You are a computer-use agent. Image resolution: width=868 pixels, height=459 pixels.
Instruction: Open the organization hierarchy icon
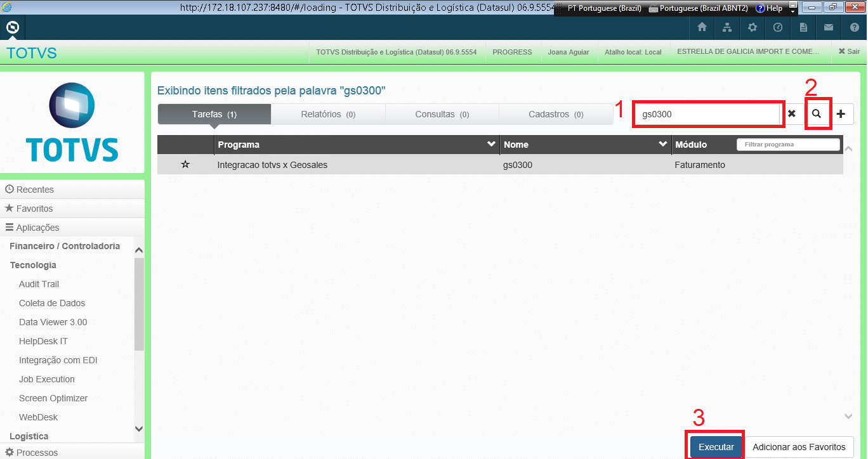pyautogui.click(x=727, y=27)
